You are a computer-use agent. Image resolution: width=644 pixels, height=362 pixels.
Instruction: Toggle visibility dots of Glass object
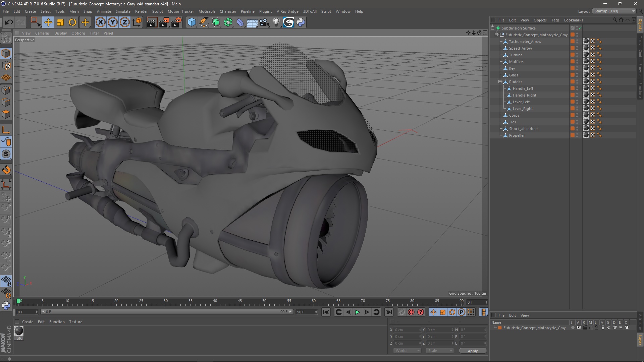(x=577, y=75)
